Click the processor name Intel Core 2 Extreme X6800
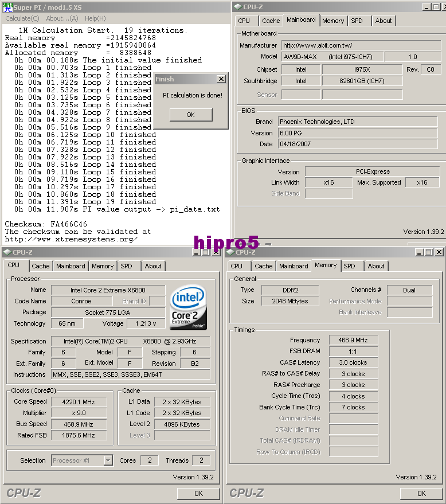This screenshot has height=504, width=446. click(108, 290)
